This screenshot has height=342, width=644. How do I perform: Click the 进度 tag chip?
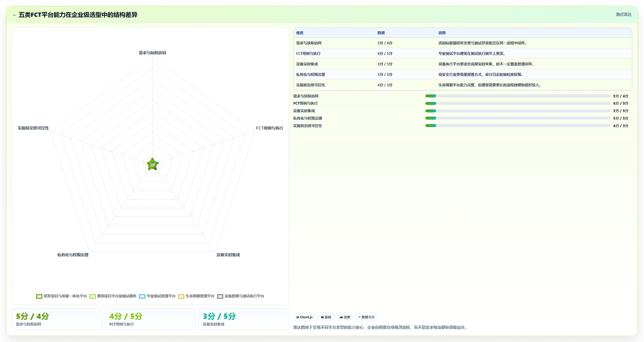click(345, 317)
